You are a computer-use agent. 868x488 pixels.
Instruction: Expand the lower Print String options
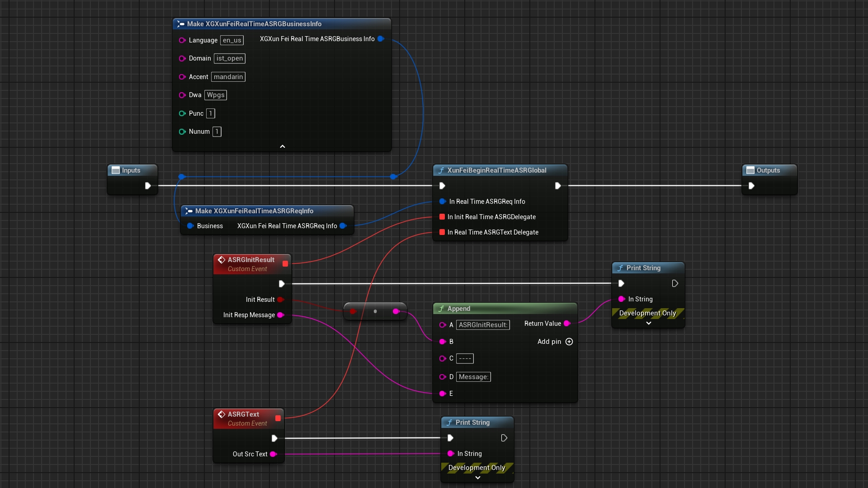(x=477, y=478)
